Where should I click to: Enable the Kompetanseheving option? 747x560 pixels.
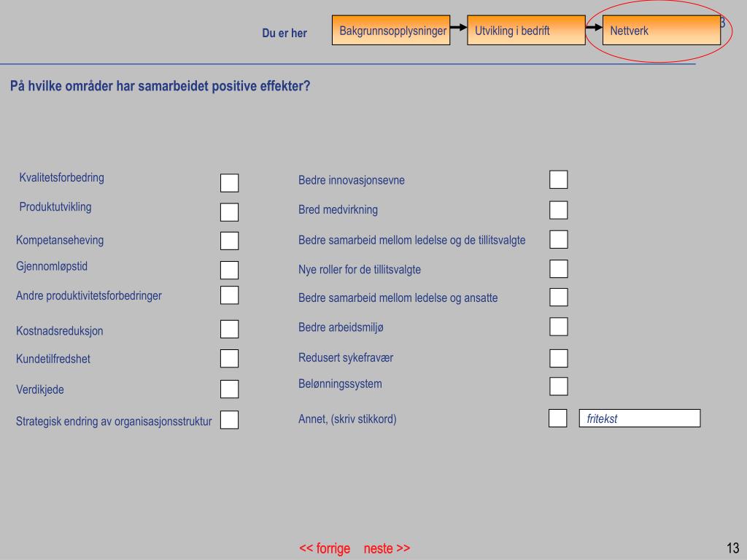click(229, 241)
